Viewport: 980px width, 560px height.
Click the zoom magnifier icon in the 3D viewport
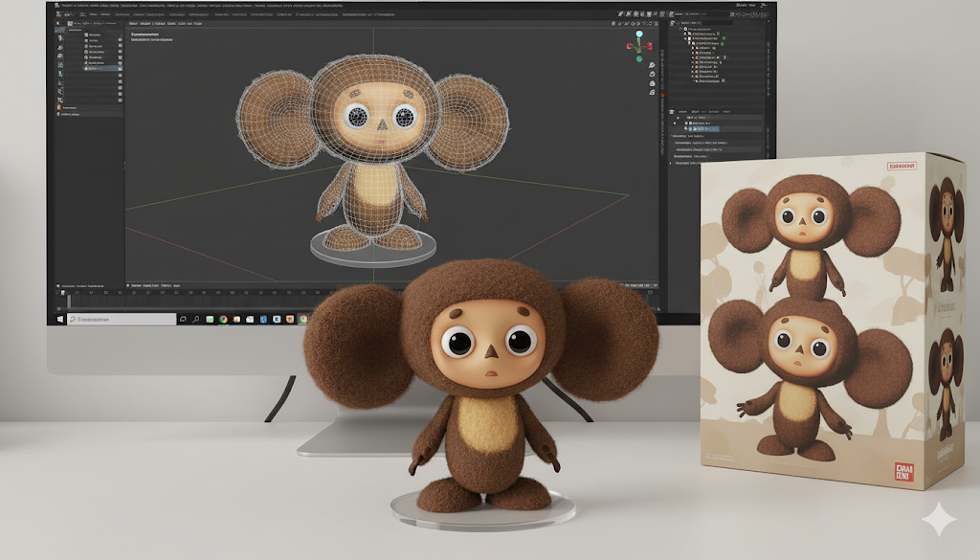click(652, 65)
